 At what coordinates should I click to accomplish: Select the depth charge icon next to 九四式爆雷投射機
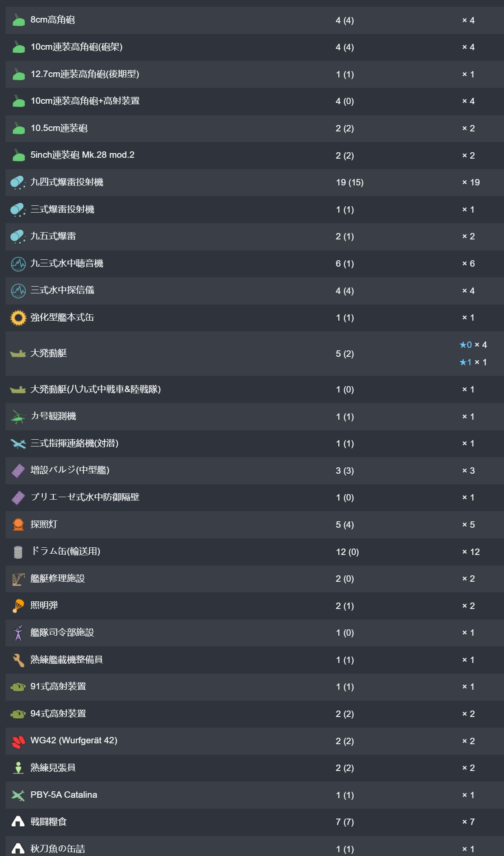click(x=18, y=182)
